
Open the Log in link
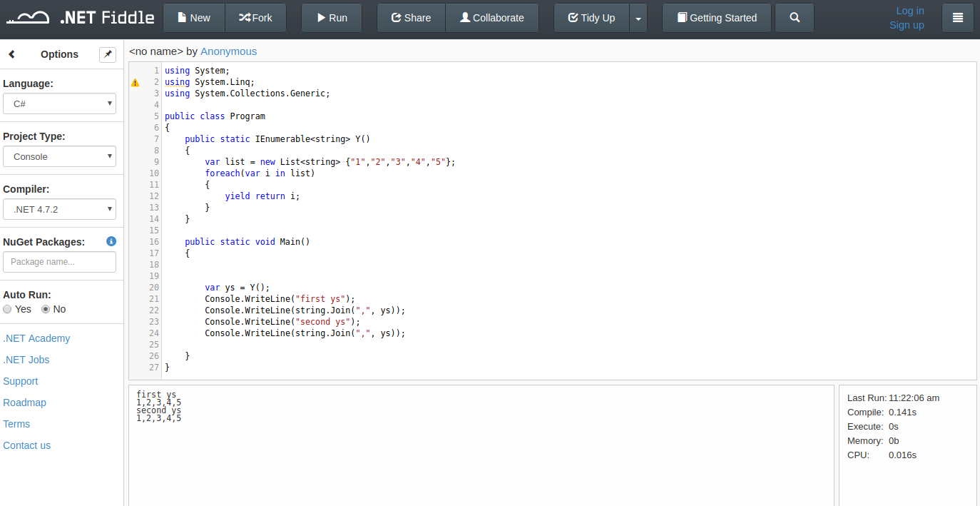(x=909, y=11)
